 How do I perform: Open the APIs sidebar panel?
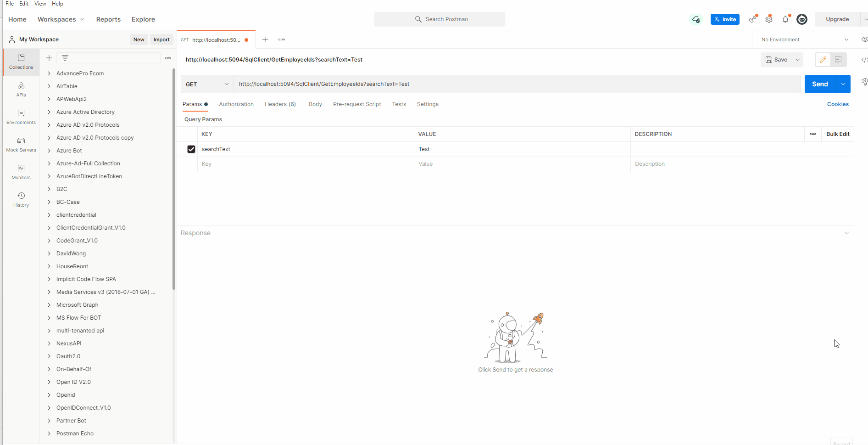(x=21, y=89)
